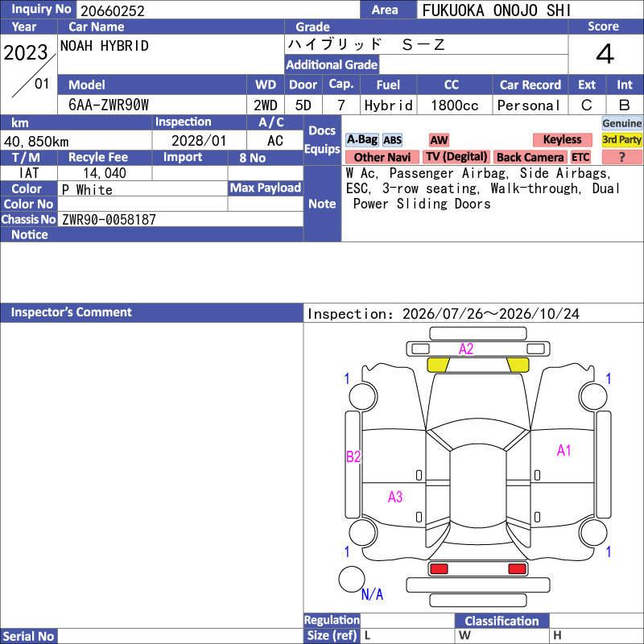This screenshot has height=644, width=644.
Task: Click the red left tail light
Action: click(439, 569)
